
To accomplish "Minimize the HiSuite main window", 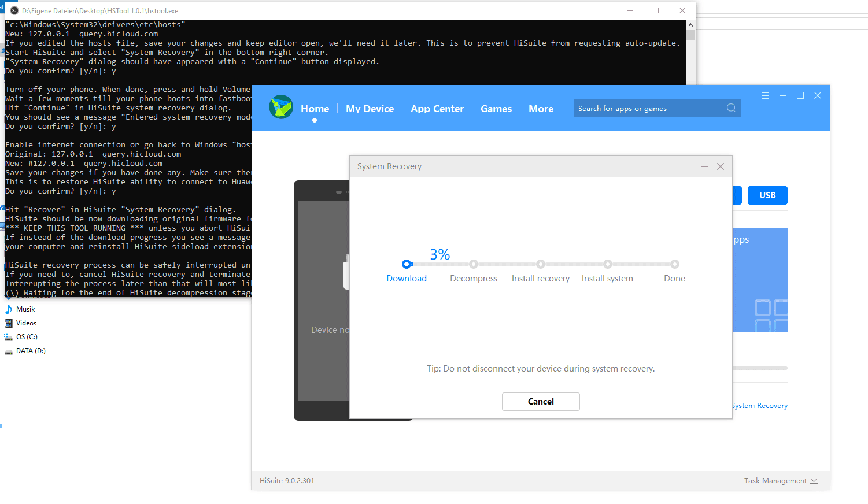I will (782, 96).
